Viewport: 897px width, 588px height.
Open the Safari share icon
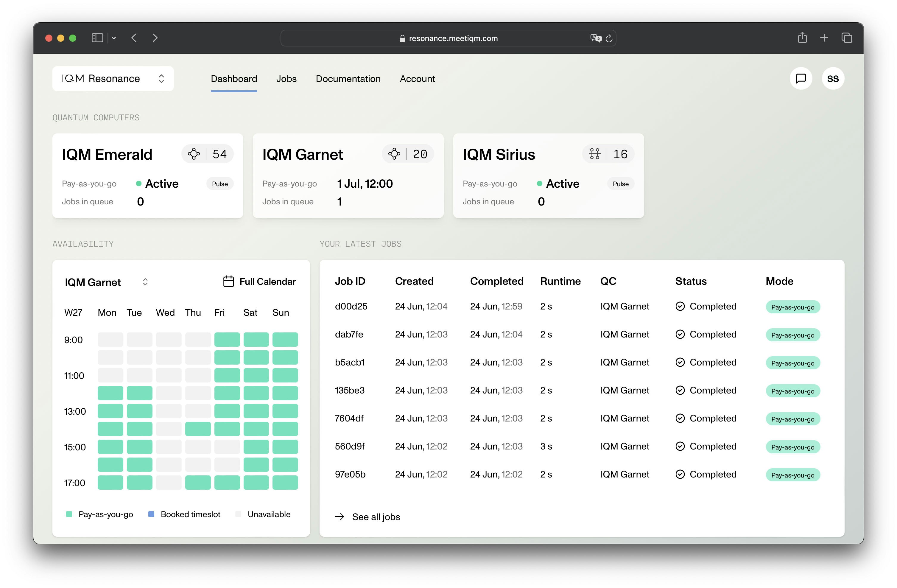[802, 38]
